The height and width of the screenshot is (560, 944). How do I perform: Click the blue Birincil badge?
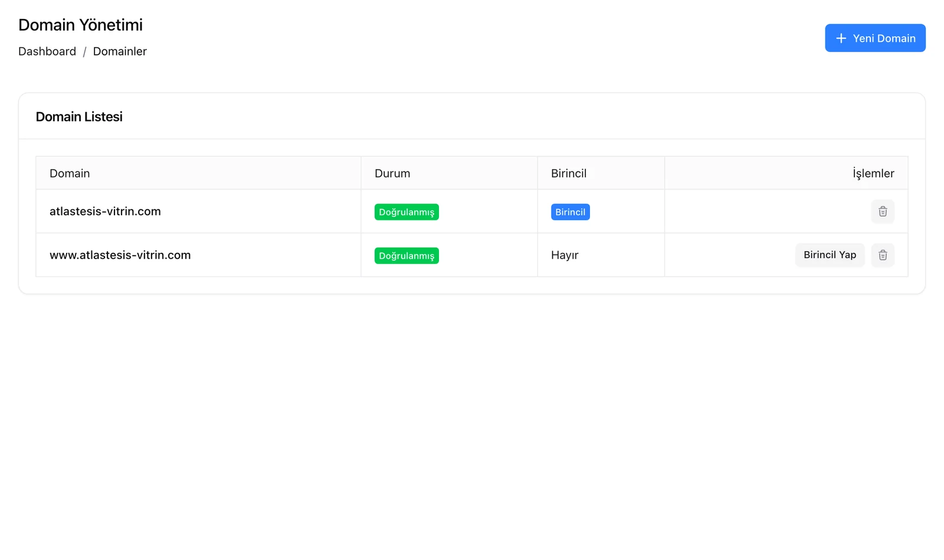(x=570, y=212)
